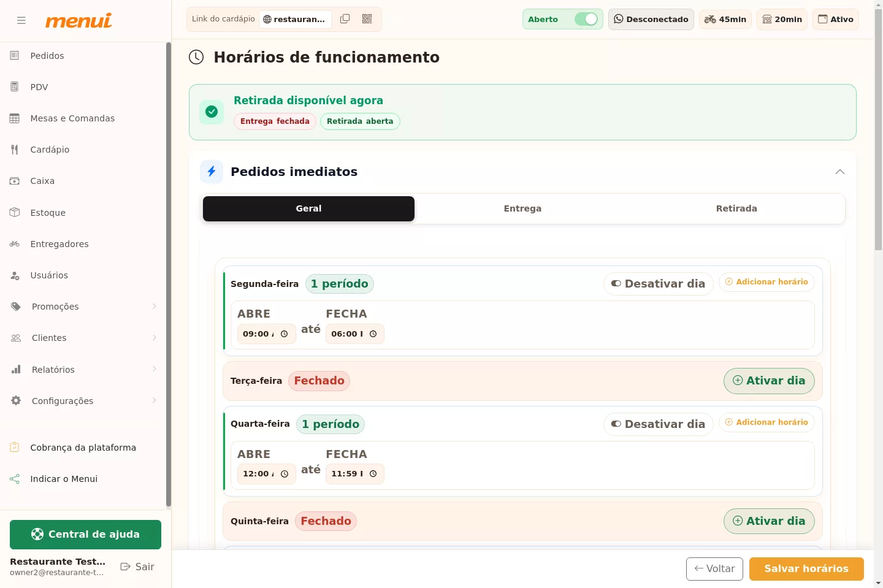The height and width of the screenshot is (588, 883).
Task: Open the 20min pickup time setting
Action: pos(782,19)
